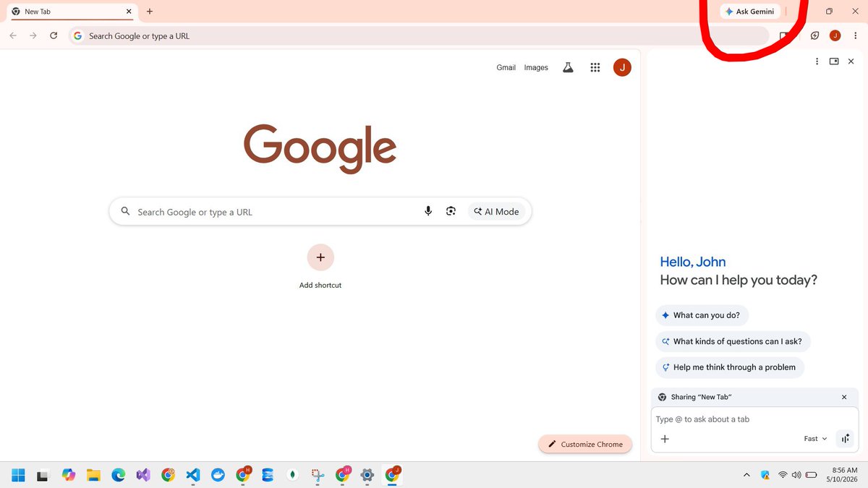Click the Ask Gemini button in title bar

pyautogui.click(x=750, y=12)
